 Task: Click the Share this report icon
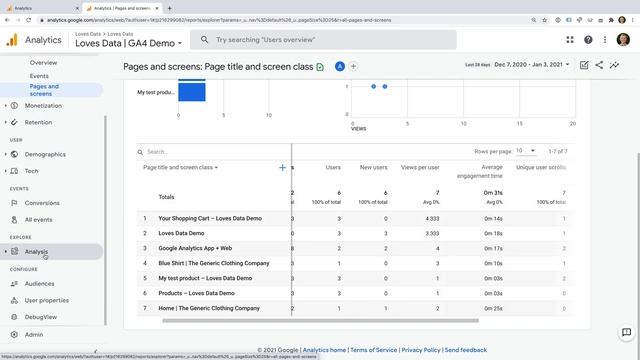click(x=599, y=65)
